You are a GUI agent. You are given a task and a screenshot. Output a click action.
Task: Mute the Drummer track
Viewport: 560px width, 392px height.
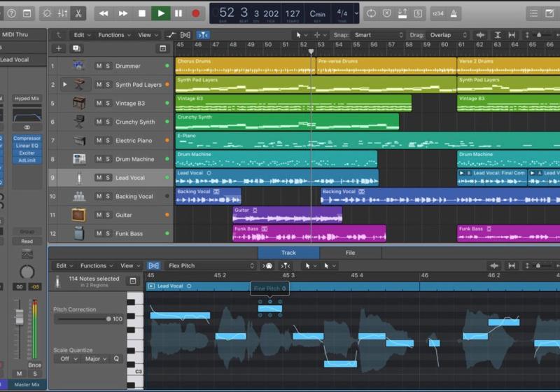(x=99, y=66)
